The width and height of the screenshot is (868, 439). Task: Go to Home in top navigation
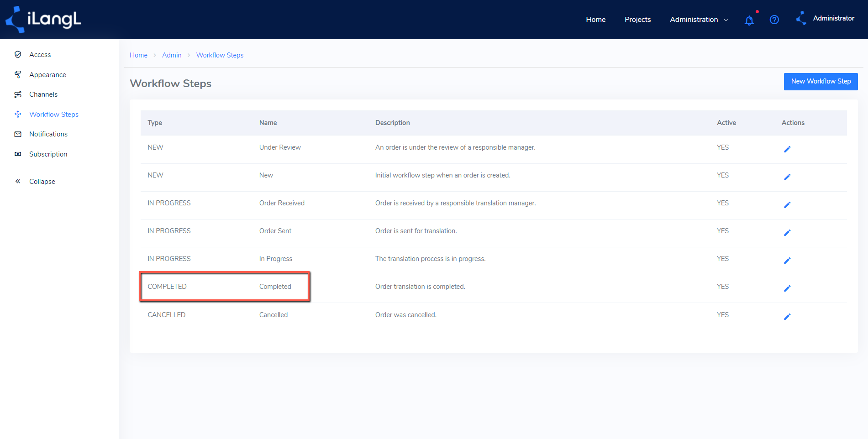click(595, 20)
